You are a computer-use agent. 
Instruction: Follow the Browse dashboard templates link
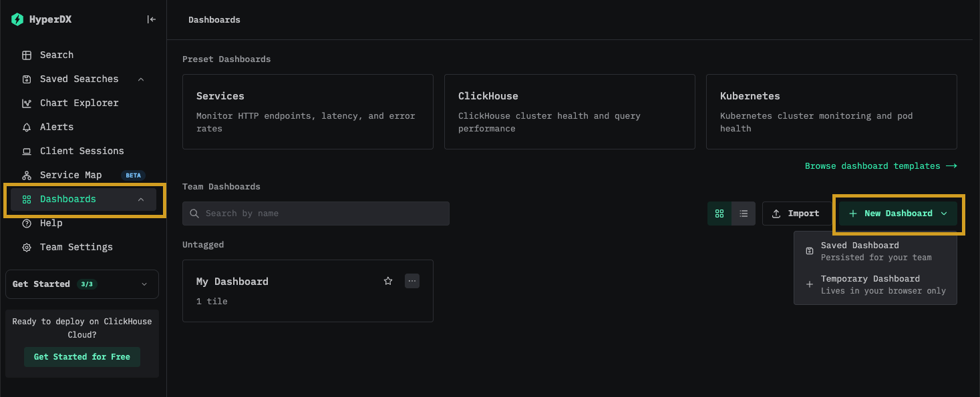click(x=880, y=165)
